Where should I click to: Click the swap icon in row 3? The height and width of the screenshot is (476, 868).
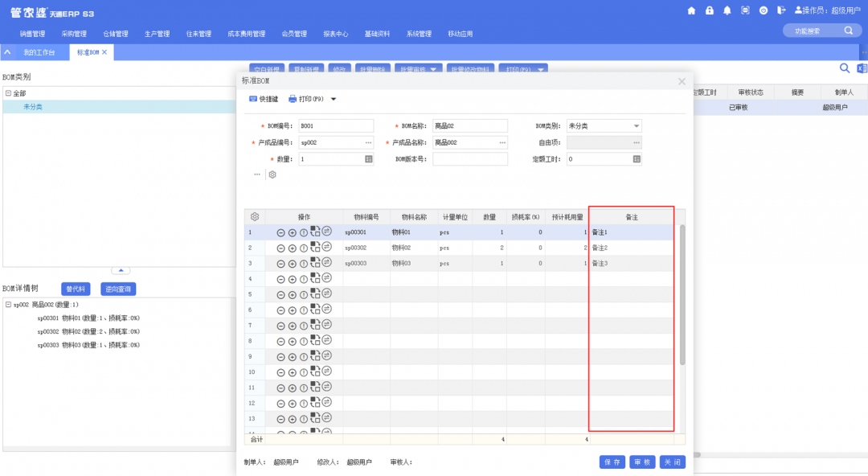pyautogui.click(x=326, y=263)
